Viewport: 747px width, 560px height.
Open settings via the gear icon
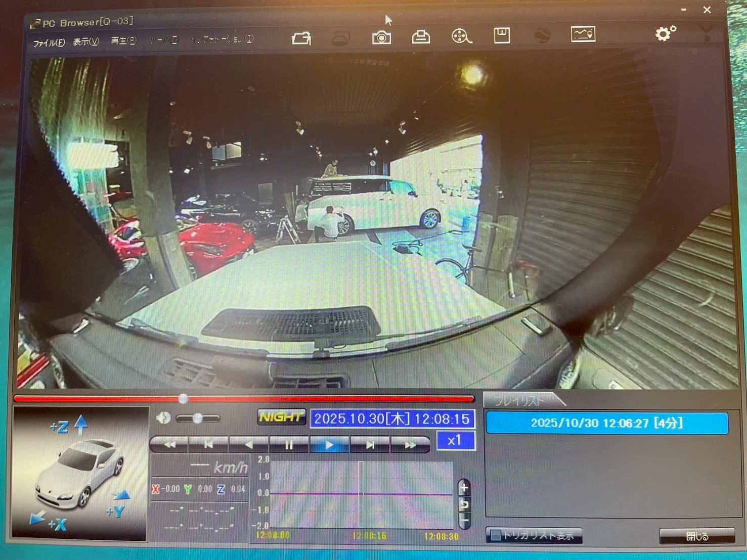coord(665,34)
